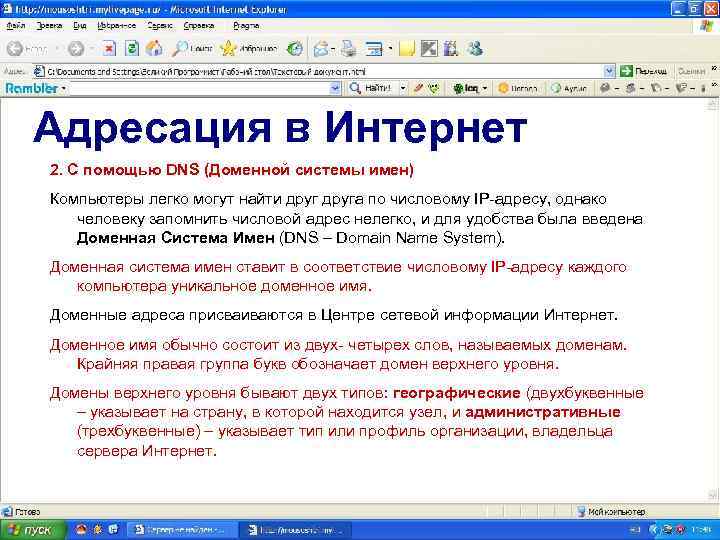Click the Back navigation arrow
Image resolution: width=720 pixels, height=540 pixels.
(x=15, y=48)
